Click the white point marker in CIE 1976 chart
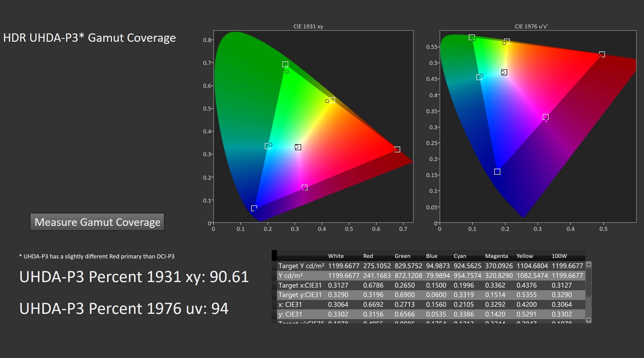Screen dimensions: 644x358 pos(504,72)
